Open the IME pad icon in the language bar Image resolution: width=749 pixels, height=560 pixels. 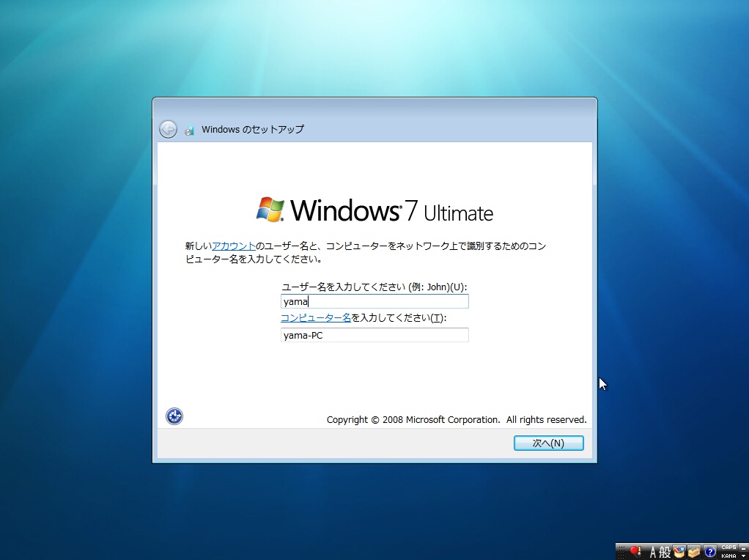(x=679, y=552)
